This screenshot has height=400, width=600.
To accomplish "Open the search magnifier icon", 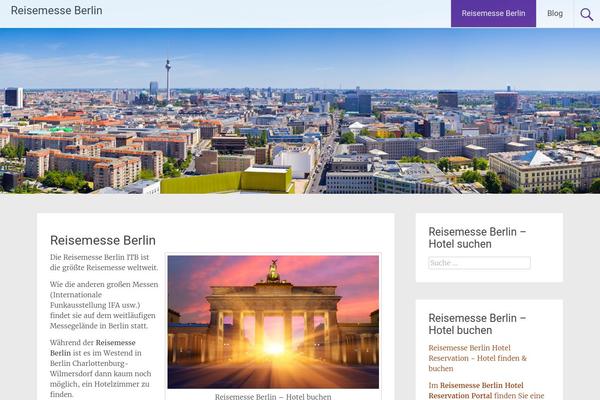I will coord(587,14).
